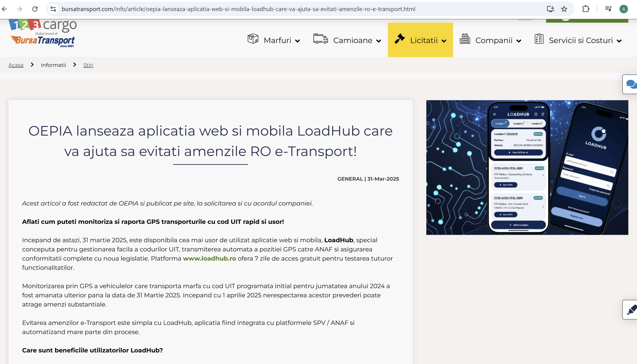The width and height of the screenshot is (637, 364).
Task: Open site information icon in address bar
Action: 53,9
